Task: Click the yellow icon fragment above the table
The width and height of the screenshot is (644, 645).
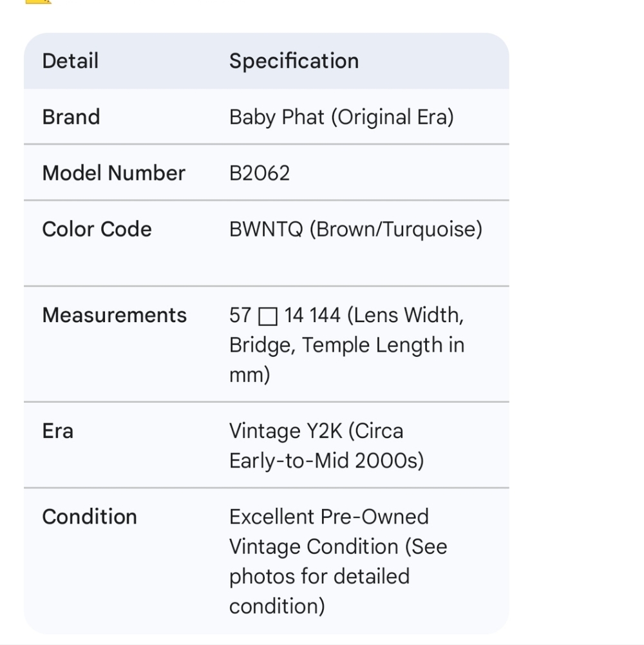Action: pos(39,2)
